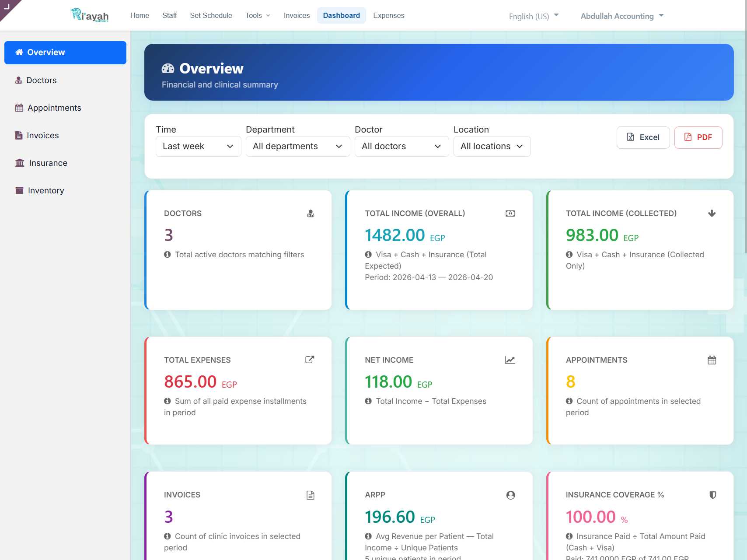
Task: Click the chart icon on Net Income card
Action: pyautogui.click(x=510, y=360)
